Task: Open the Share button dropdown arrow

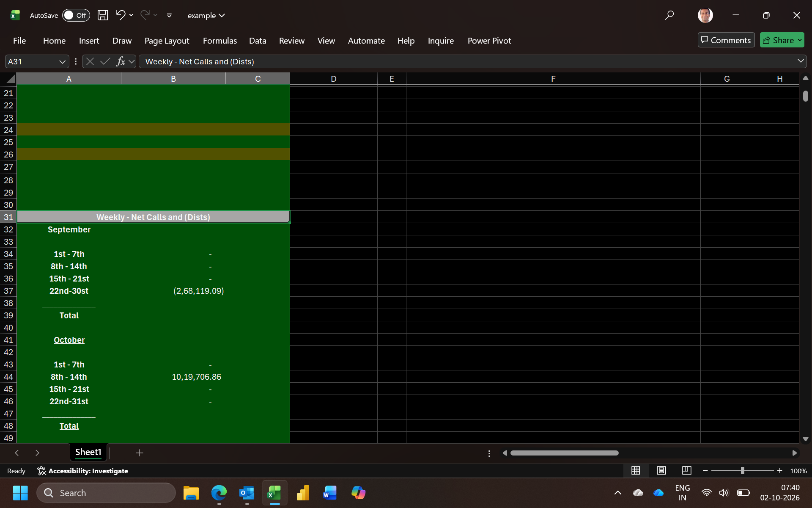Action: 799,40
